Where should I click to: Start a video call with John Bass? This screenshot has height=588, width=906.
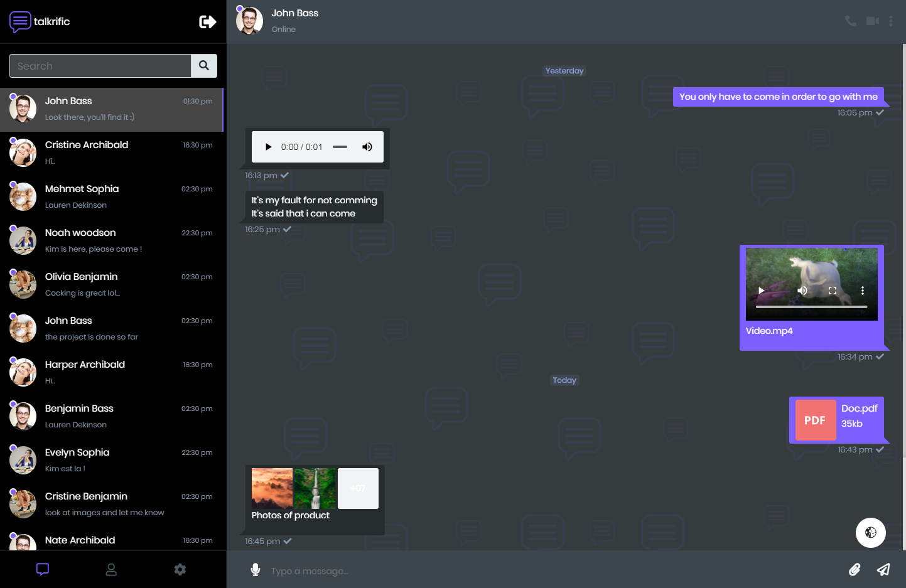(872, 21)
